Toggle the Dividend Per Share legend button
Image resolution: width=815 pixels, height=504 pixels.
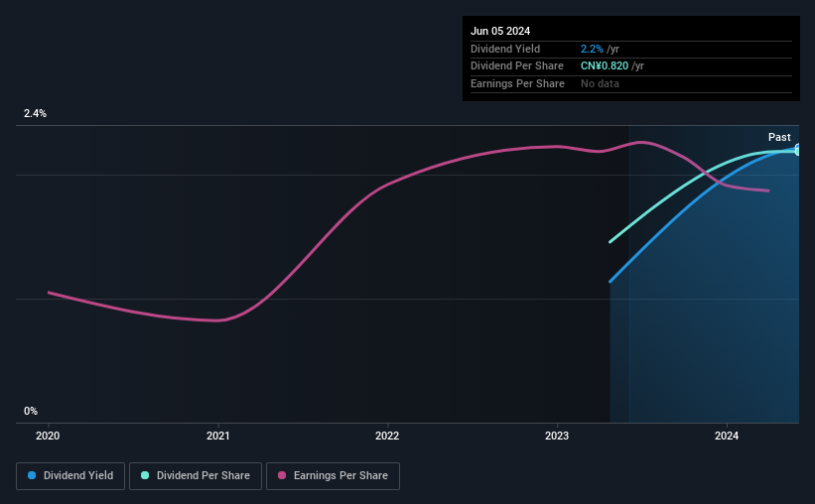pyautogui.click(x=196, y=476)
